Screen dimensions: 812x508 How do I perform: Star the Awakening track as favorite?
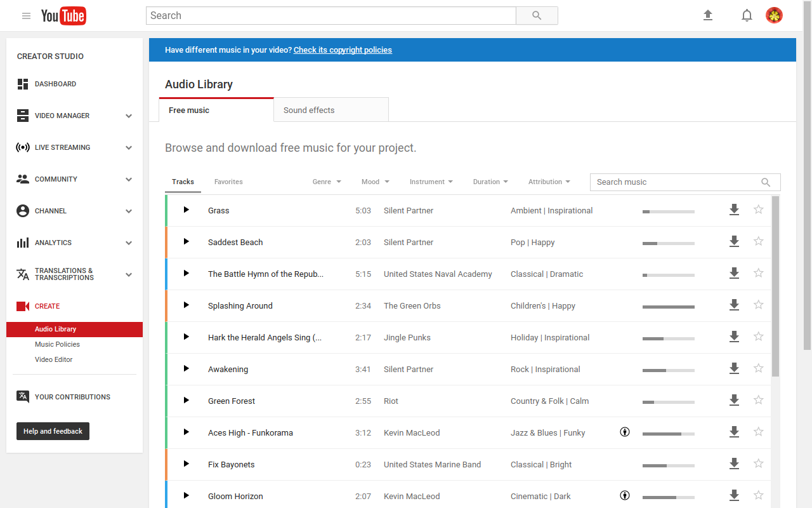pyautogui.click(x=758, y=368)
